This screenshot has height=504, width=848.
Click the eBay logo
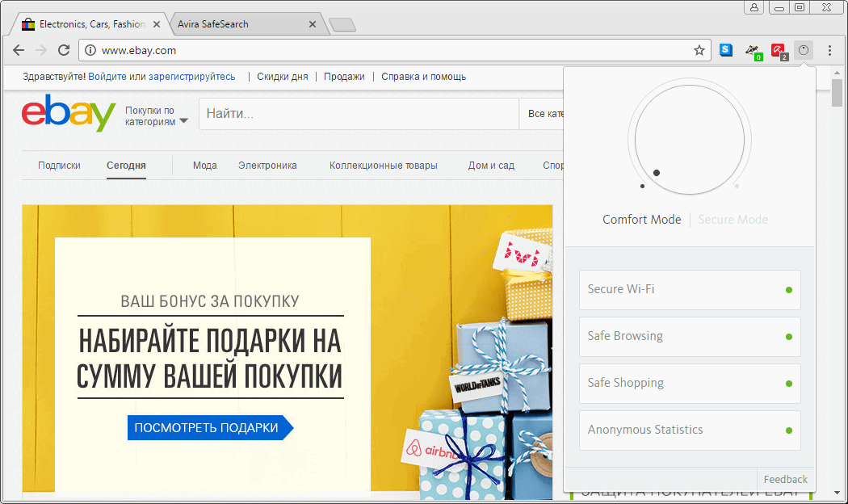pos(66,114)
